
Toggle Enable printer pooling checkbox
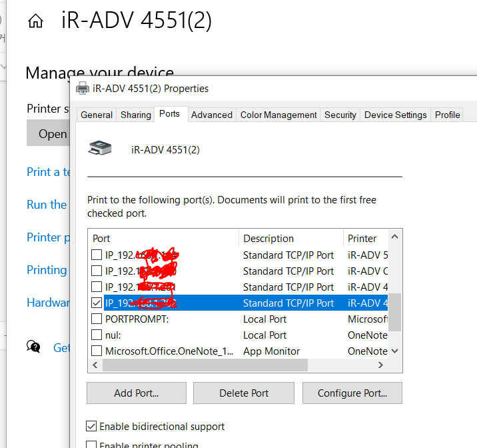pyautogui.click(x=91, y=445)
